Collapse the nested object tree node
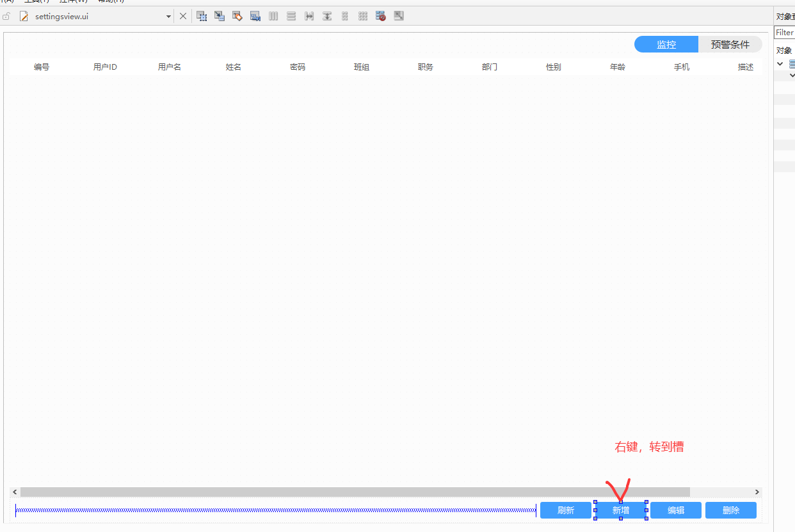This screenshot has height=532, width=795. coord(792,76)
